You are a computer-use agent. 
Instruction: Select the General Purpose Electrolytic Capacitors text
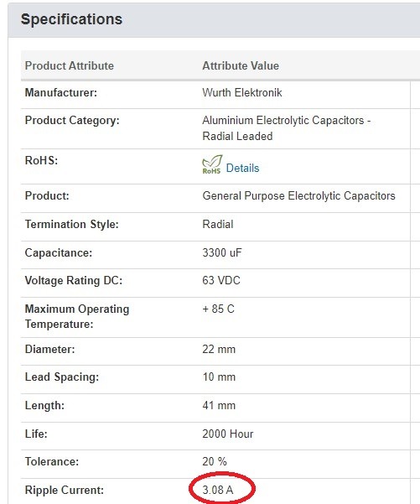coord(298,195)
